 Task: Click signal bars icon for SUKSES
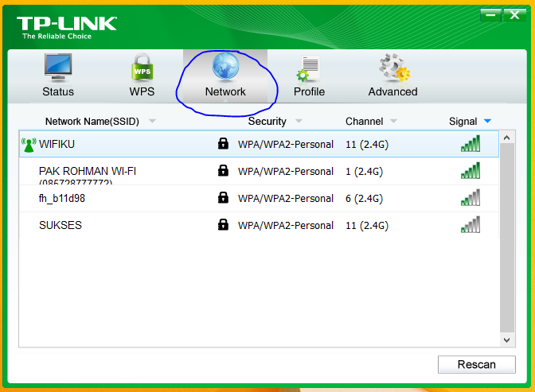tap(471, 224)
